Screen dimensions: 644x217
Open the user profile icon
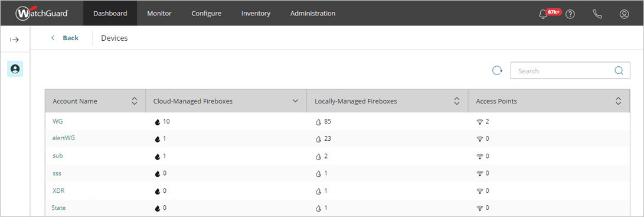pyautogui.click(x=625, y=14)
